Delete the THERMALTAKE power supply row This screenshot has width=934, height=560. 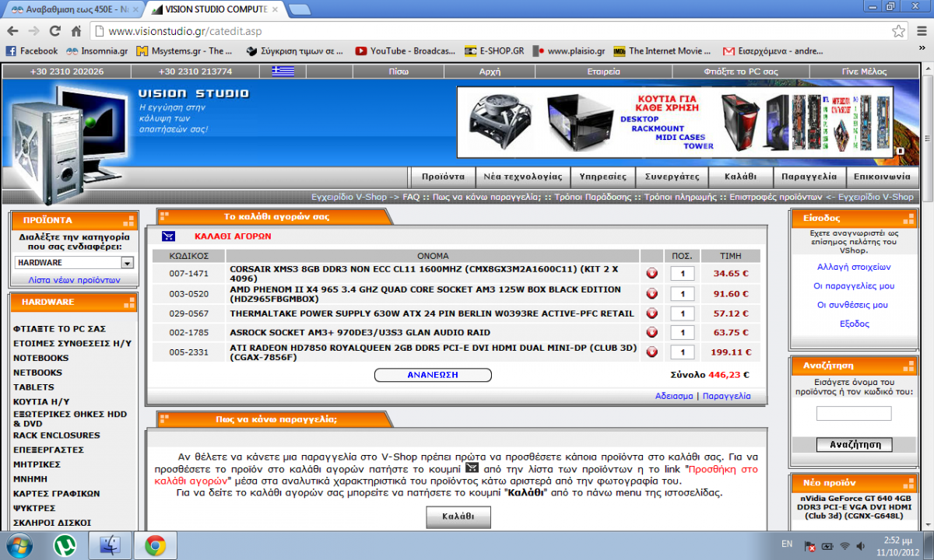(651, 314)
